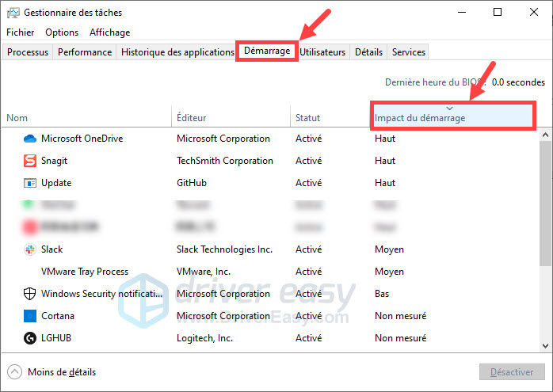The width and height of the screenshot is (553, 392).
Task: Click the GitHub Update row icon
Action: pos(30,183)
